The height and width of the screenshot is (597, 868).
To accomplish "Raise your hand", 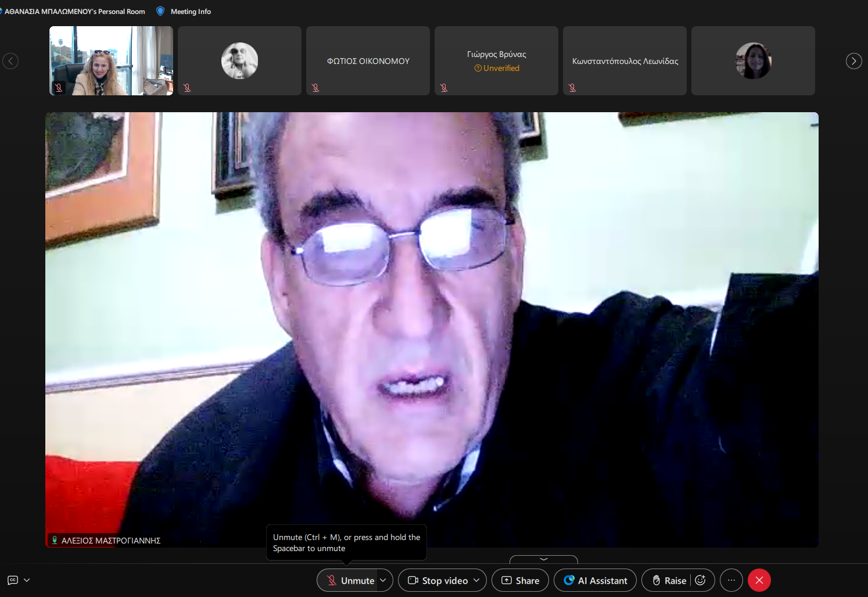I will (x=669, y=580).
